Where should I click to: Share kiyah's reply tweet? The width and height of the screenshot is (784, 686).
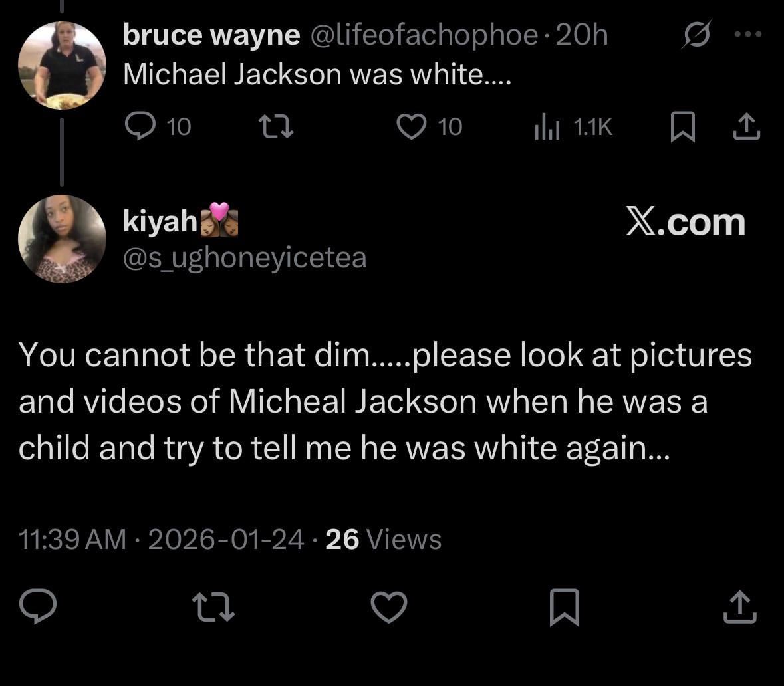click(x=739, y=607)
